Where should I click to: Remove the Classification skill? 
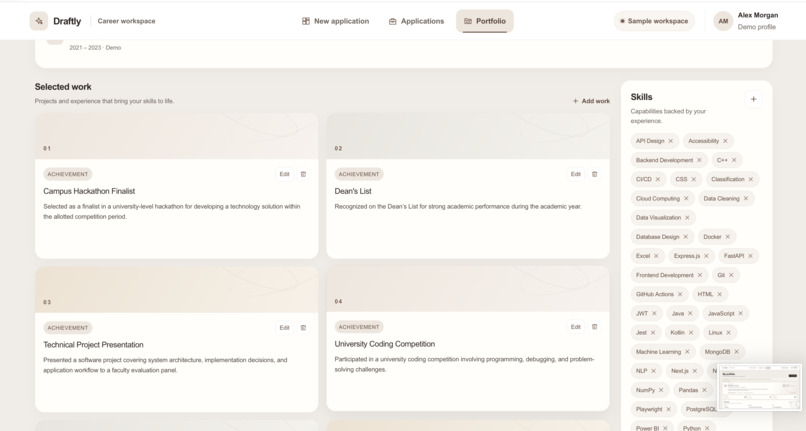[750, 179]
